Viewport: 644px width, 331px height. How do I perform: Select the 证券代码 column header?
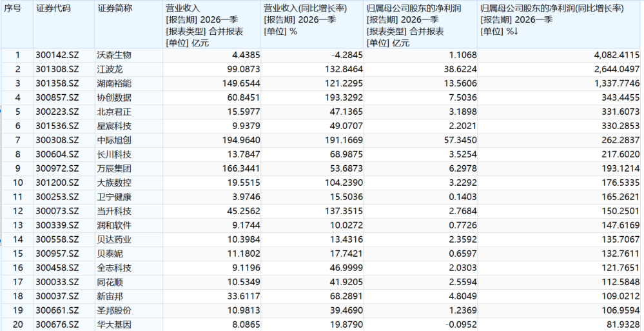click(64, 25)
